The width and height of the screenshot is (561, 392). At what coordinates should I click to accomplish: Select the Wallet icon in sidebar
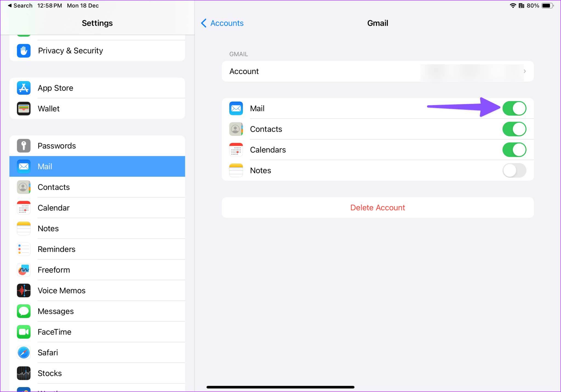coord(24,108)
